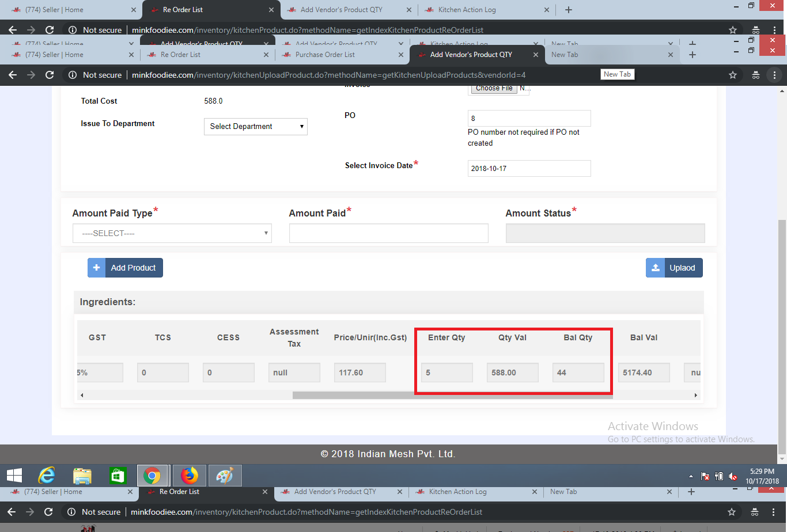This screenshot has width=787, height=532.
Task: Click the Assessment Tax field showing null
Action: point(294,373)
